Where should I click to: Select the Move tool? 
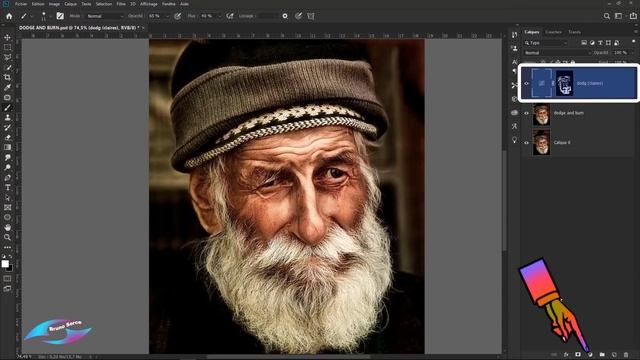7,38
